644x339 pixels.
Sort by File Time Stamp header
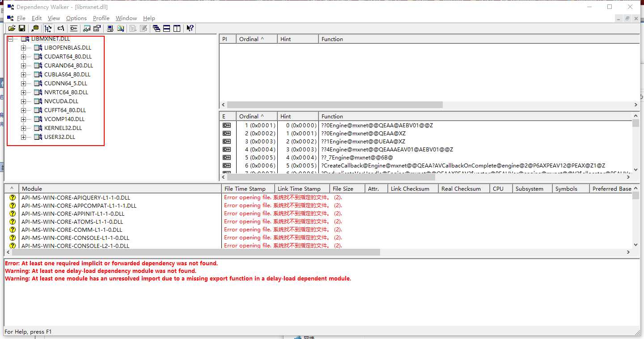click(248, 189)
